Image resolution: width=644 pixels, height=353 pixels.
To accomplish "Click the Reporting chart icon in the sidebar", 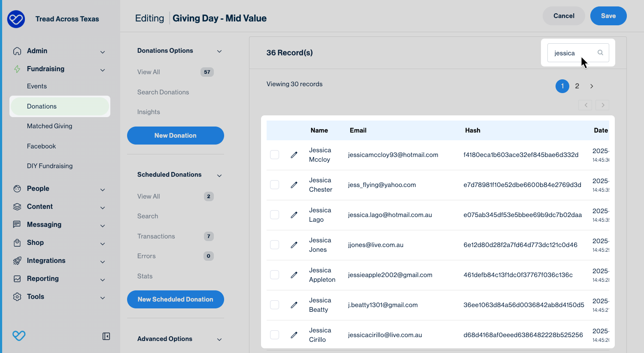I will coord(17,279).
